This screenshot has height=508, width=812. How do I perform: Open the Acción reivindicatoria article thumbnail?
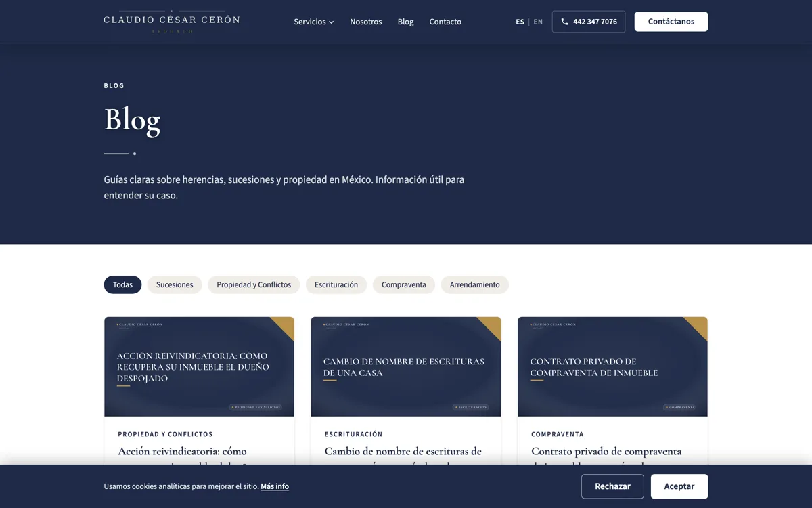pos(199,366)
